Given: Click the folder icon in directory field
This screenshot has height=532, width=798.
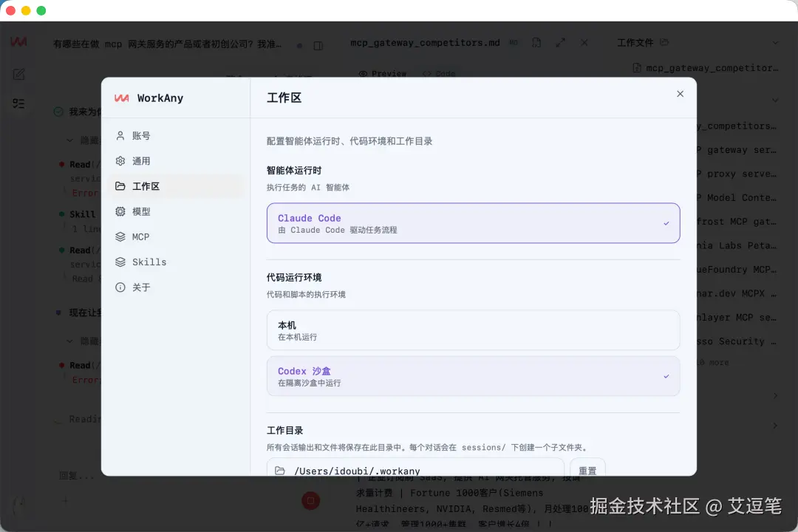Looking at the screenshot, I should (280, 471).
